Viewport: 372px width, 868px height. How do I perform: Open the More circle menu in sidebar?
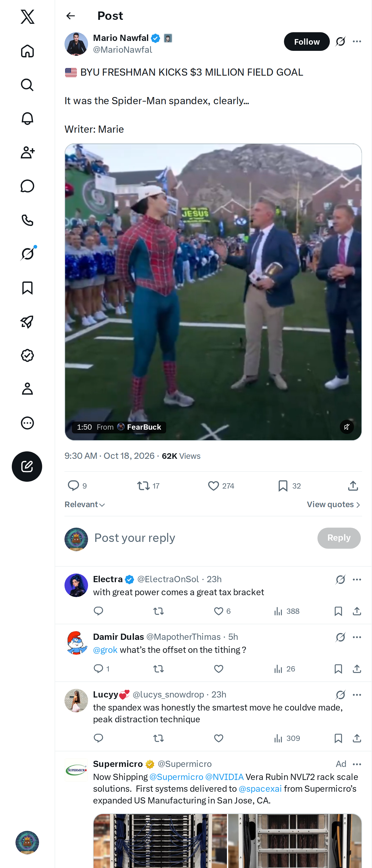click(27, 423)
